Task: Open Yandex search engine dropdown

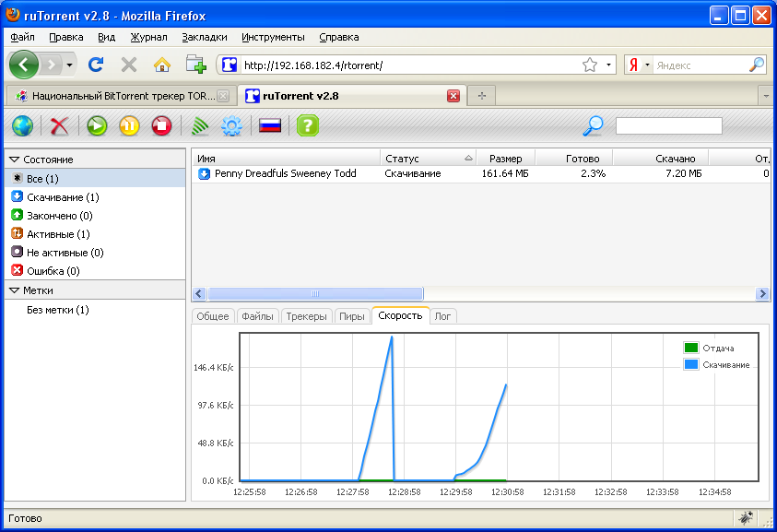Action: pos(639,65)
